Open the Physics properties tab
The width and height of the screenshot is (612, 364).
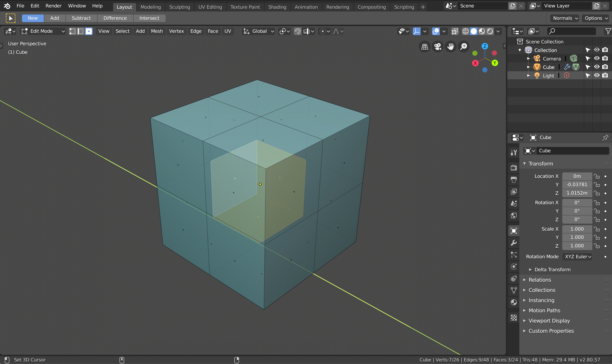514,267
